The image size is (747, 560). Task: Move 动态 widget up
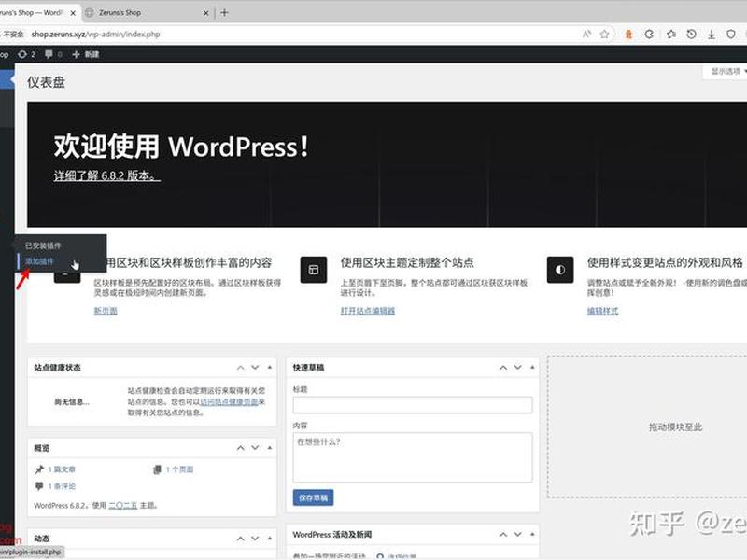click(x=241, y=539)
